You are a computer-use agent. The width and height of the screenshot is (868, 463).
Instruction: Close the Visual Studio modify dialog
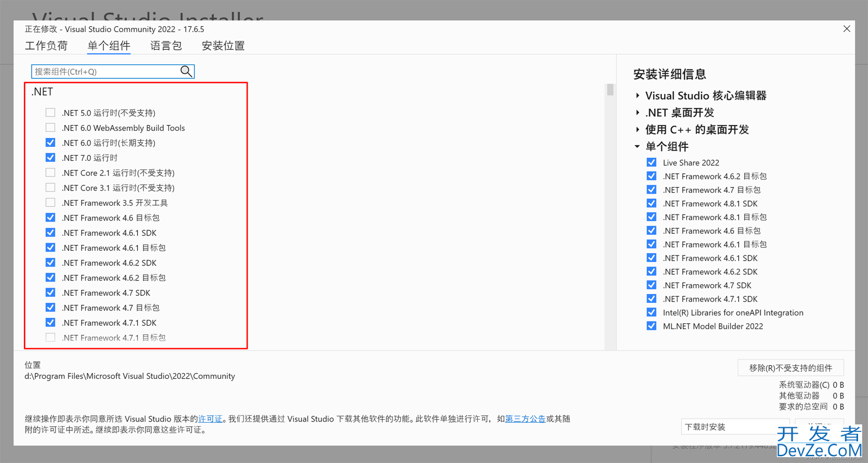(x=846, y=29)
